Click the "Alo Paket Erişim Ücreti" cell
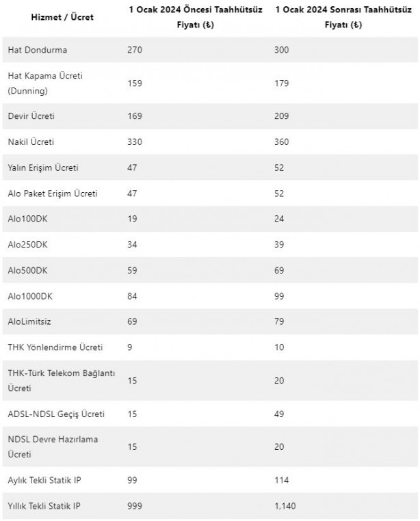The width and height of the screenshot is (420, 521). pos(53,193)
